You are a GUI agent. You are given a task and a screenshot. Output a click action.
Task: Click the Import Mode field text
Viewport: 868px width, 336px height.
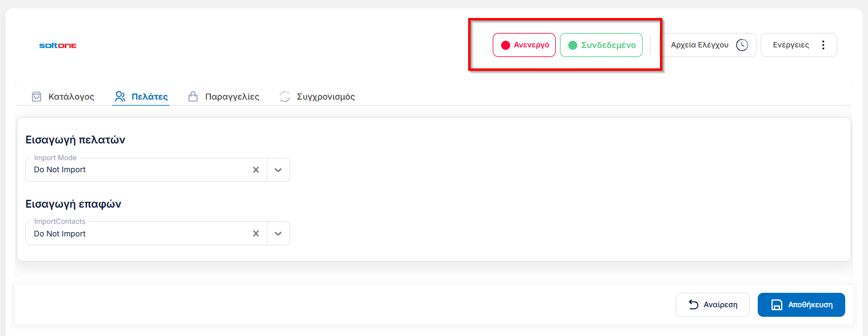tap(60, 170)
